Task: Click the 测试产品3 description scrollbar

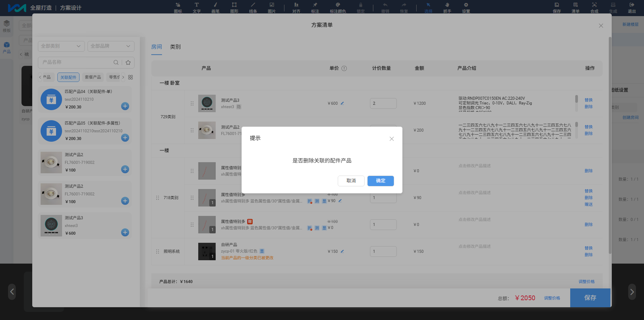Action: click(577, 99)
